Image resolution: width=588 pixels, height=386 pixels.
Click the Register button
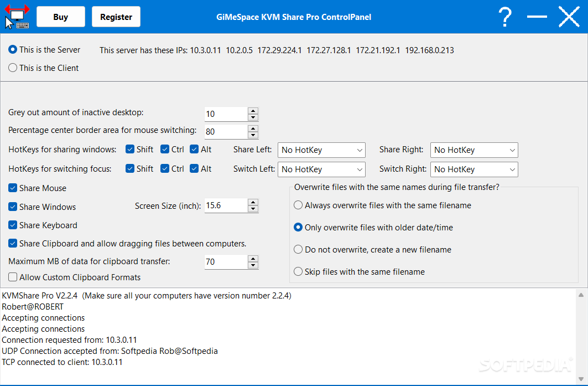(x=116, y=17)
